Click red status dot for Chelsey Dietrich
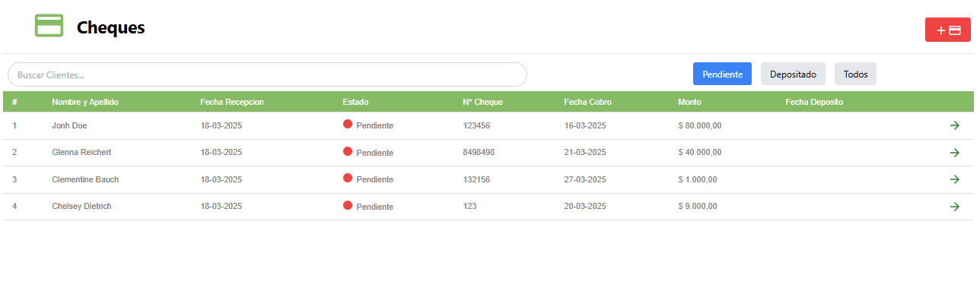Viewport: 980px width, 307px height. click(x=348, y=205)
